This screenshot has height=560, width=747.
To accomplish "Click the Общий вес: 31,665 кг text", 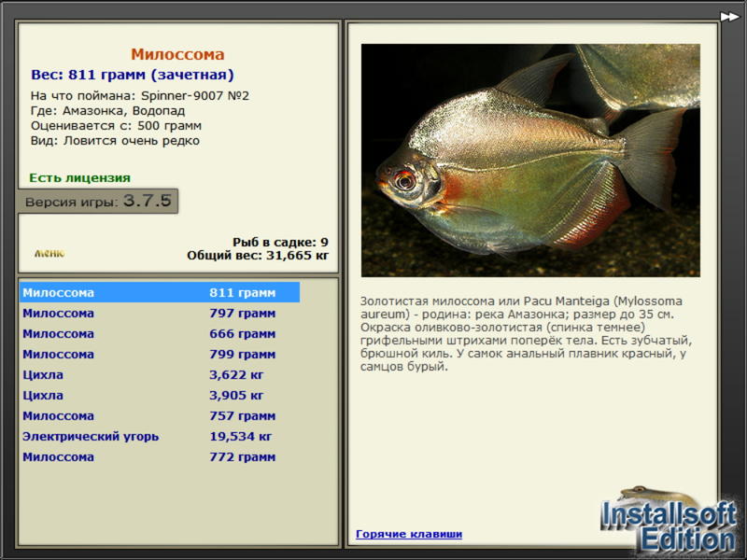I will click(258, 256).
